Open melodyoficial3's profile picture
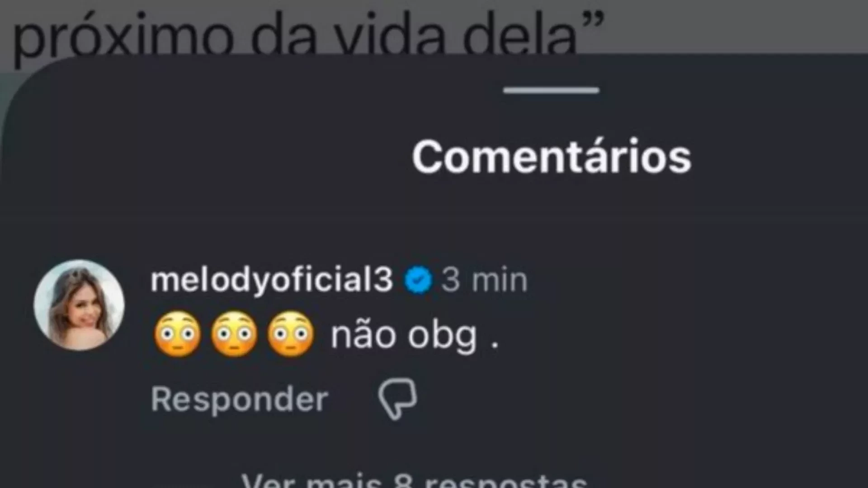 point(79,305)
